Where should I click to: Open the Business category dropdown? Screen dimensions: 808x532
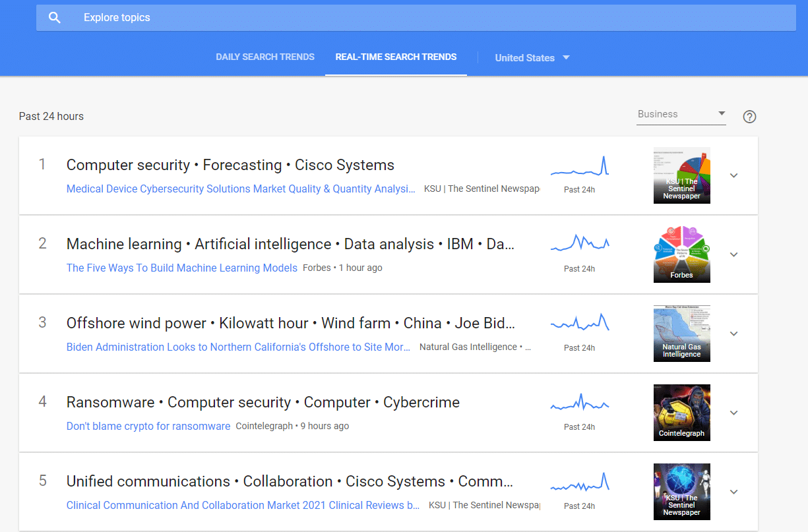pyautogui.click(x=681, y=114)
